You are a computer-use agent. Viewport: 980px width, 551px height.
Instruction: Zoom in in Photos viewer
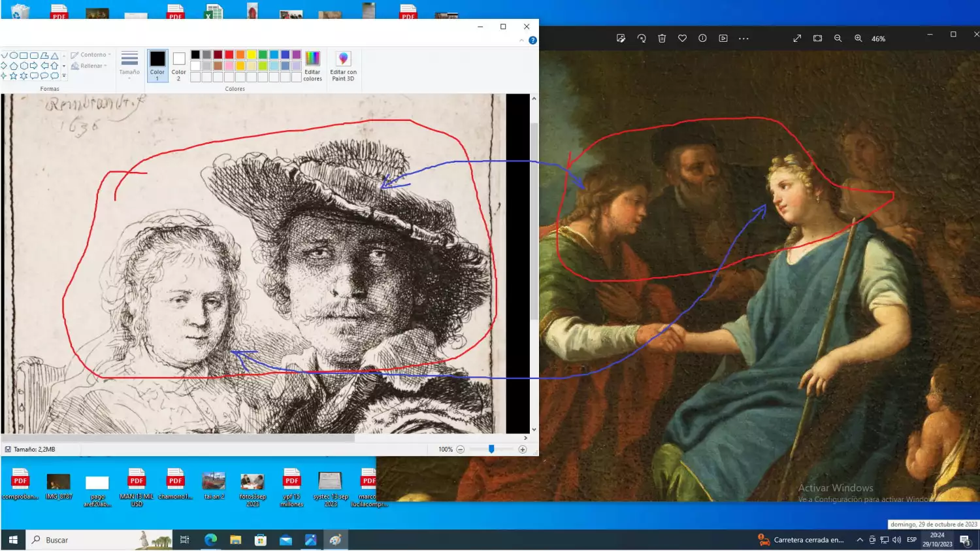[858, 39]
